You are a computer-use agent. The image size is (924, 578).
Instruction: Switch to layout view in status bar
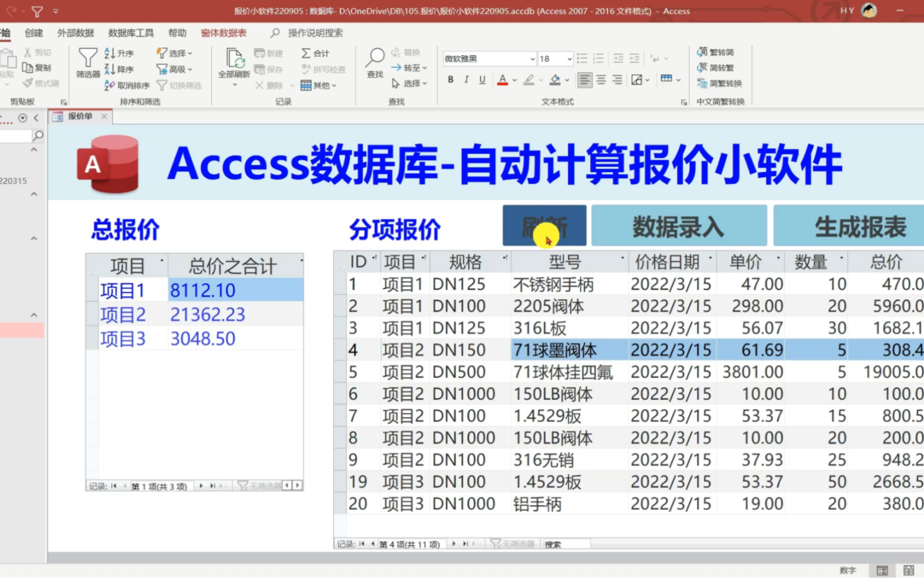click(908, 570)
